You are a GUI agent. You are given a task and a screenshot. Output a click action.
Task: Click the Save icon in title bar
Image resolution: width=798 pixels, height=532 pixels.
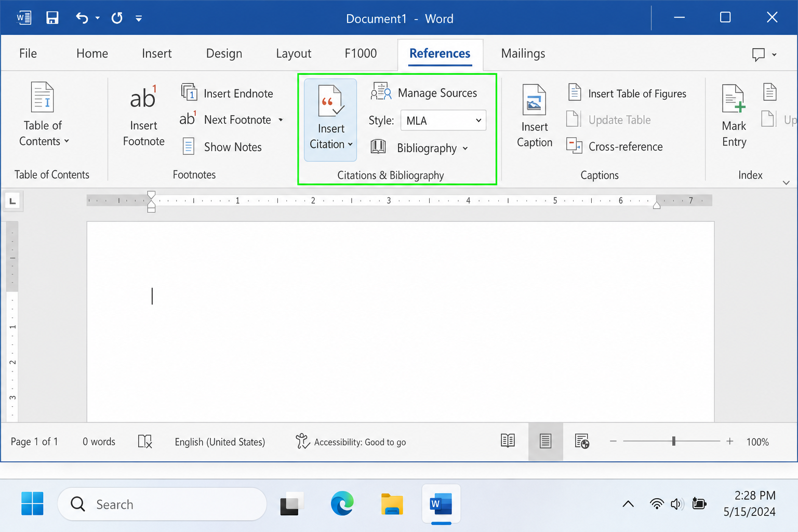52,18
